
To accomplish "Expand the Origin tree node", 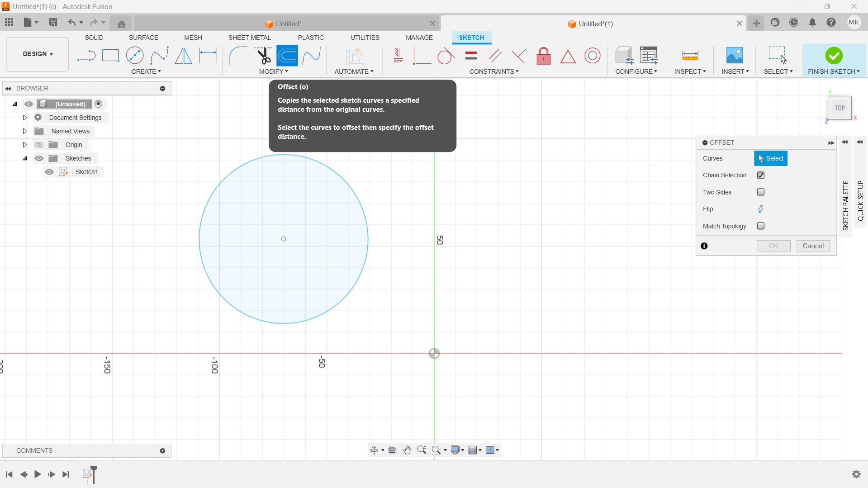I will click(x=25, y=145).
